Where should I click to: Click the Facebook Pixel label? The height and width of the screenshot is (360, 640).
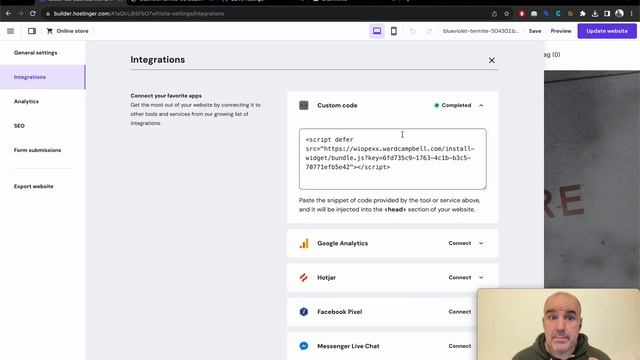(x=340, y=312)
